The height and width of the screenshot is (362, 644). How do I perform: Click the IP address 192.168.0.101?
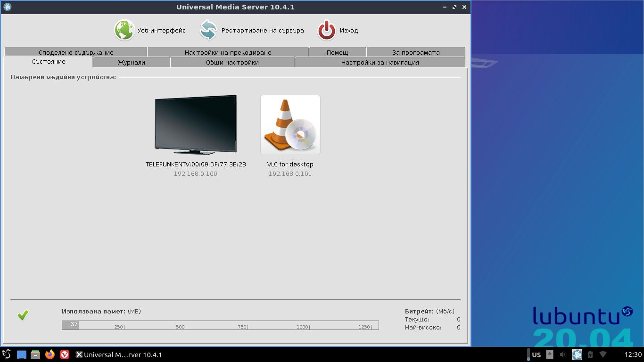(290, 174)
